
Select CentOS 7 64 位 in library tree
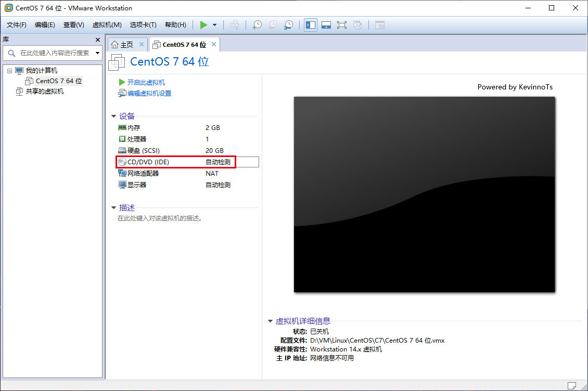(58, 81)
